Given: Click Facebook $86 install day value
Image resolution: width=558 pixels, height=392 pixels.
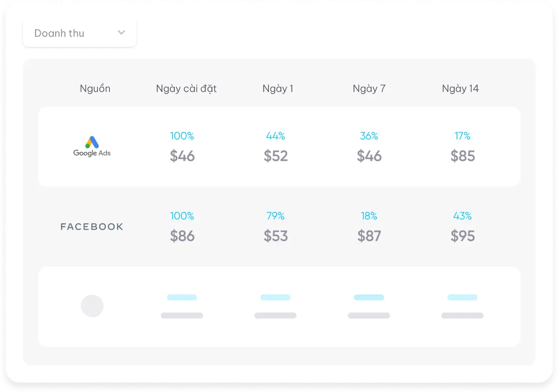Looking at the screenshot, I should pyautogui.click(x=182, y=236).
